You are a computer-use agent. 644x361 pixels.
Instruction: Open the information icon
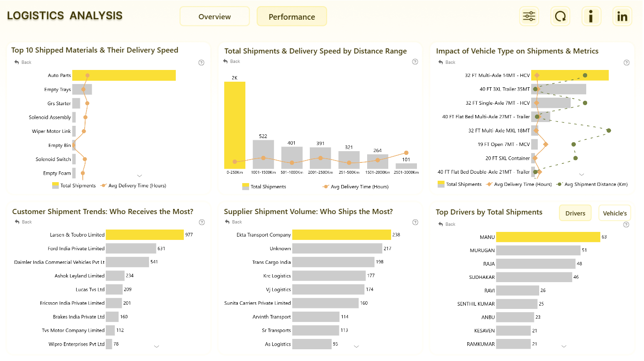(x=591, y=16)
